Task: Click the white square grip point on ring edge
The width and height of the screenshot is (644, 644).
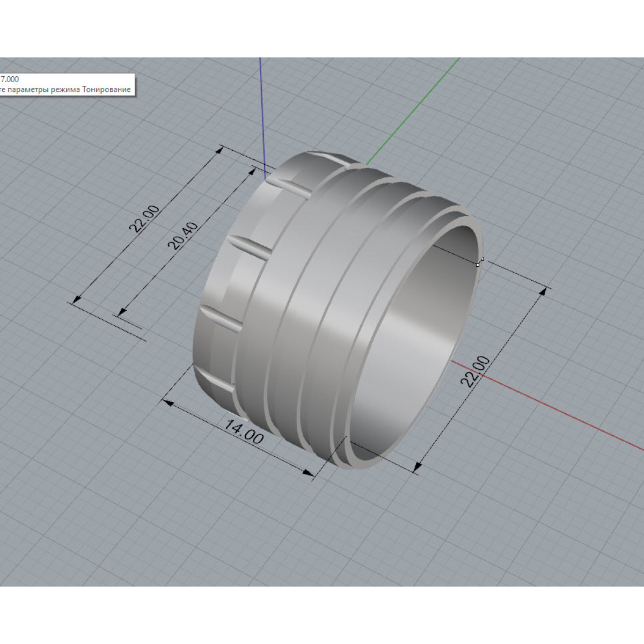Action: click(478, 265)
